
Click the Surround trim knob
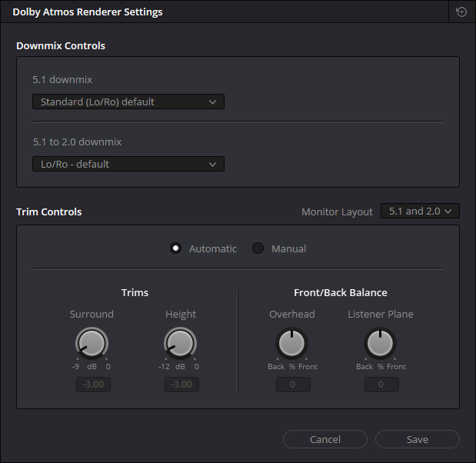point(92,343)
